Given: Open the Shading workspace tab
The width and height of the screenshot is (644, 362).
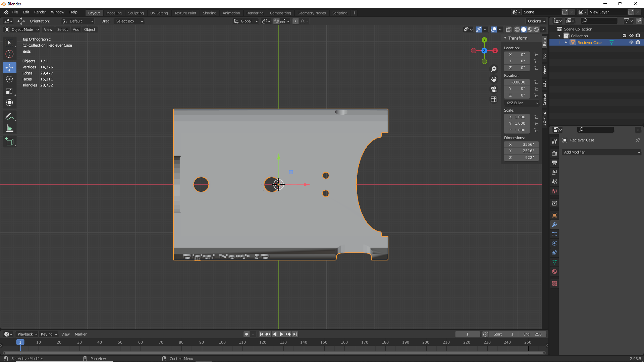Looking at the screenshot, I should 209,13.
